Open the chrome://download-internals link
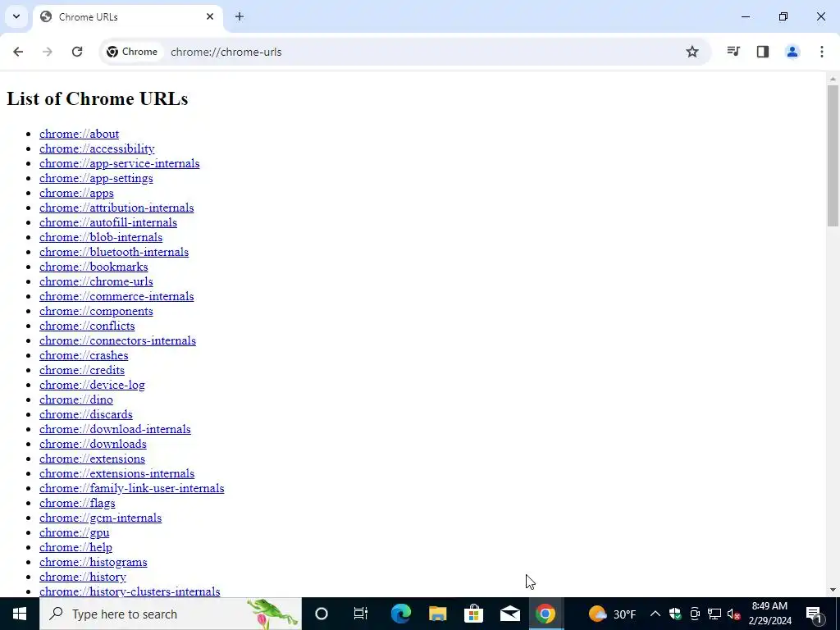 115,429
